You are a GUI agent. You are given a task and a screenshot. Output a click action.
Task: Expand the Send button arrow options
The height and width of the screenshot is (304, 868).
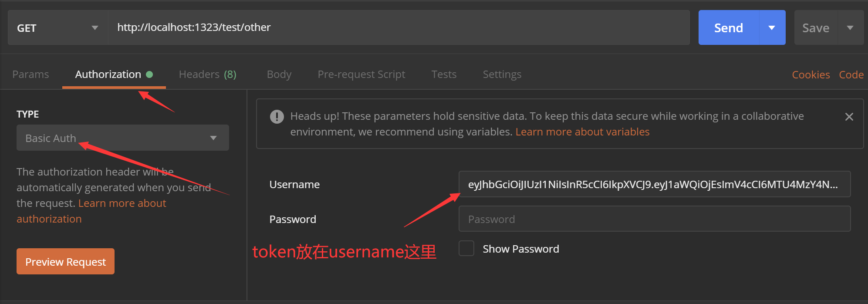[x=772, y=28]
